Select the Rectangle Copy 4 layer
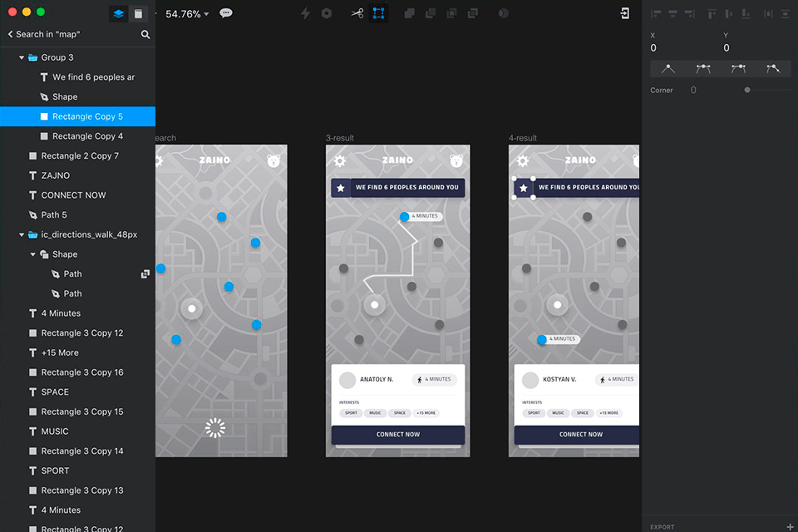798x532 pixels. (x=77, y=136)
